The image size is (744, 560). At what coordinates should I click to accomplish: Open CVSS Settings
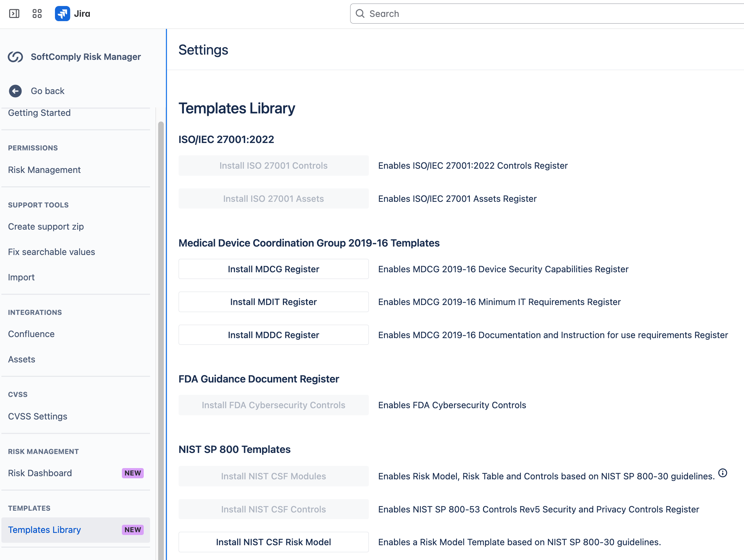38,416
